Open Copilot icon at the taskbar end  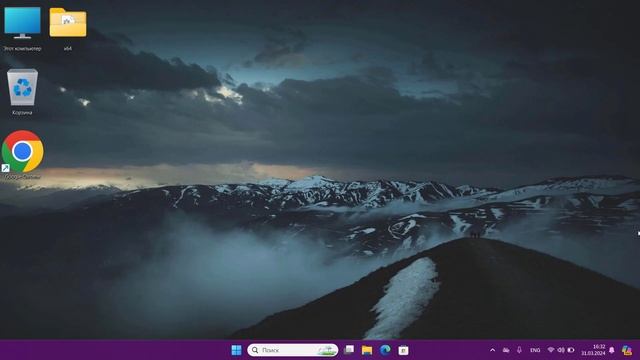pyautogui.click(x=627, y=350)
